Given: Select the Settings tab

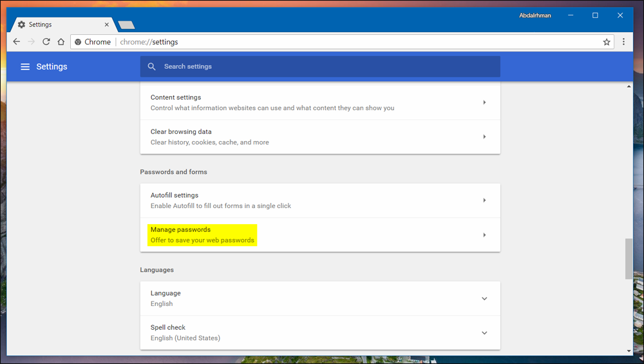Looking at the screenshot, I should pos(63,24).
